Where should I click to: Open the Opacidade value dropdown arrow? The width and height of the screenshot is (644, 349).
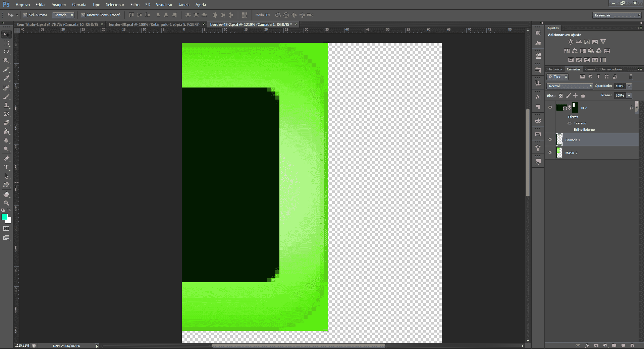tap(629, 86)
